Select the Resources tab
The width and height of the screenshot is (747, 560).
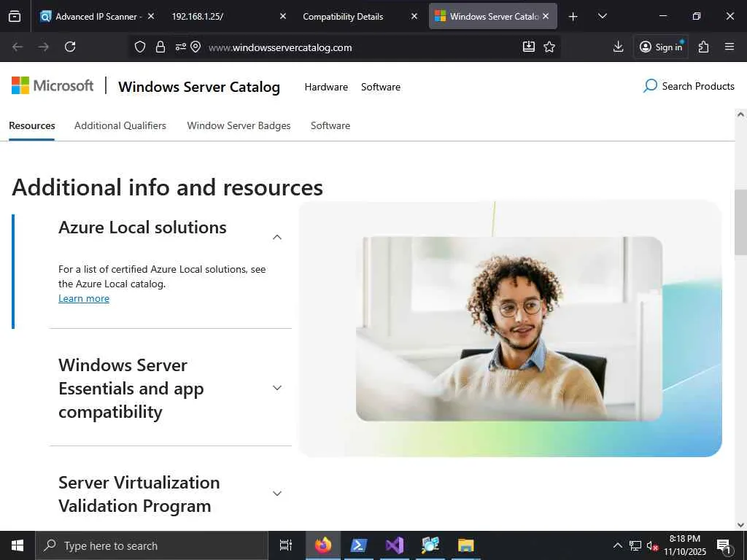(x=32, y=125)
